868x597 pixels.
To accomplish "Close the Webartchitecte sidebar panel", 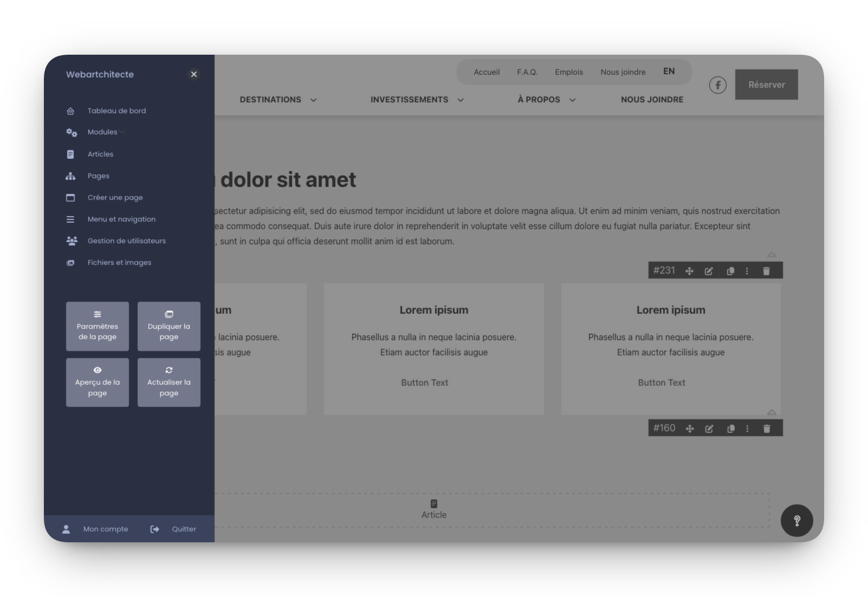I will pyautogui.click(x=193, y=74).
